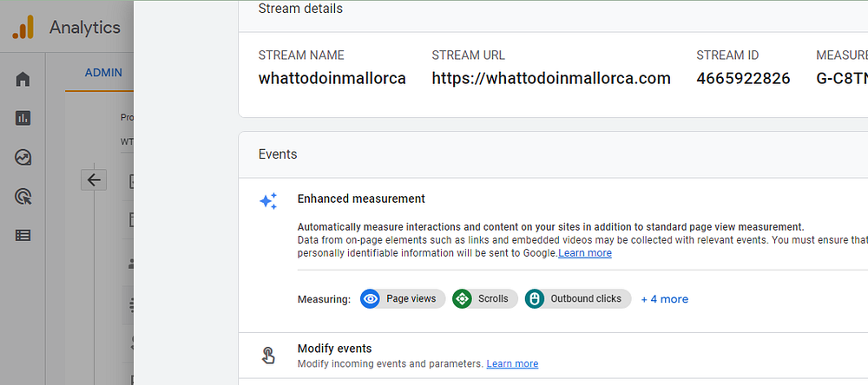Switch to the ADMIN tab

pyautogui.click(x=103, y=73)
